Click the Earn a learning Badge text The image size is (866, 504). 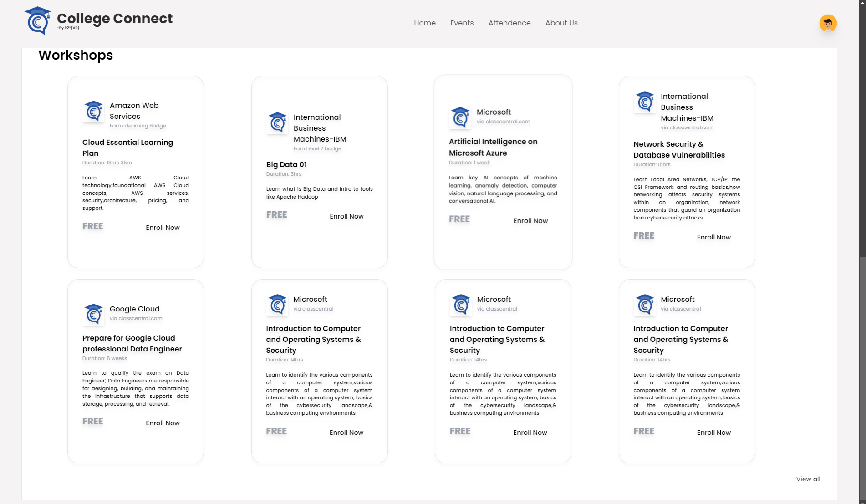(x=138, y=126)
